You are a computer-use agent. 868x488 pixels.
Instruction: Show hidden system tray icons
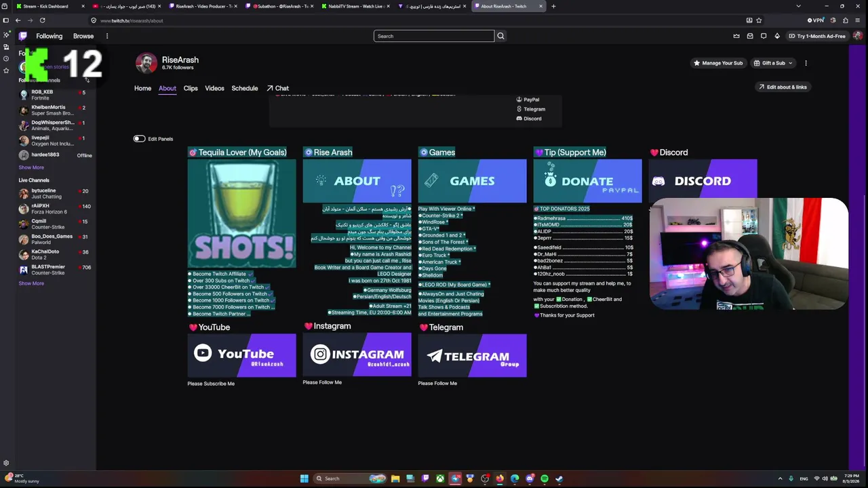coord(780,479)
